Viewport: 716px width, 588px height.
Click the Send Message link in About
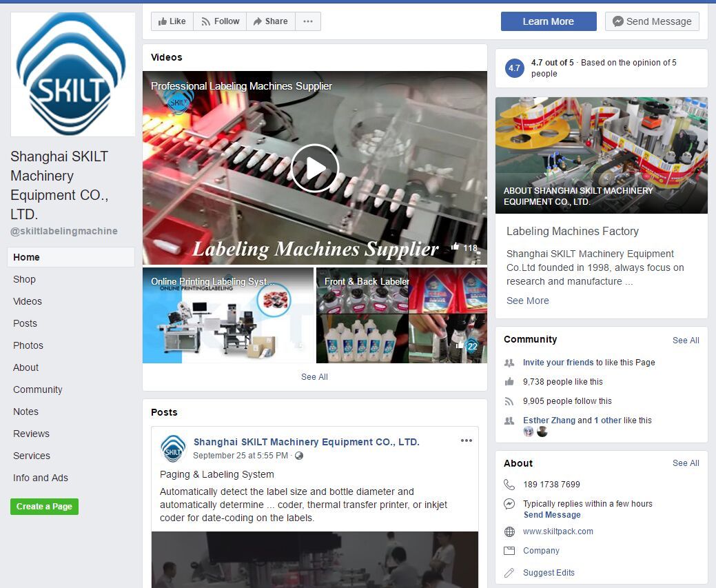coord(552,515)
